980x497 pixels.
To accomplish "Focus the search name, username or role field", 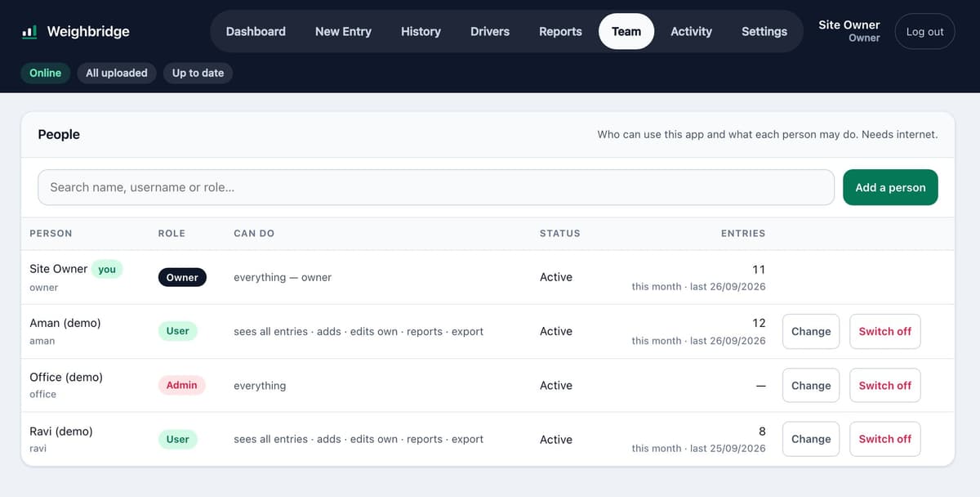I will tap(436, 187).
